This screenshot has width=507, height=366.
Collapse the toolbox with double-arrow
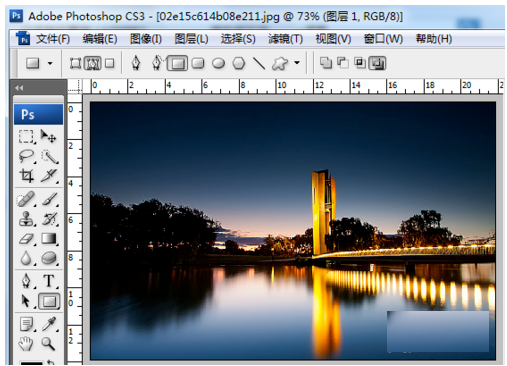click(x=19, y=88)
